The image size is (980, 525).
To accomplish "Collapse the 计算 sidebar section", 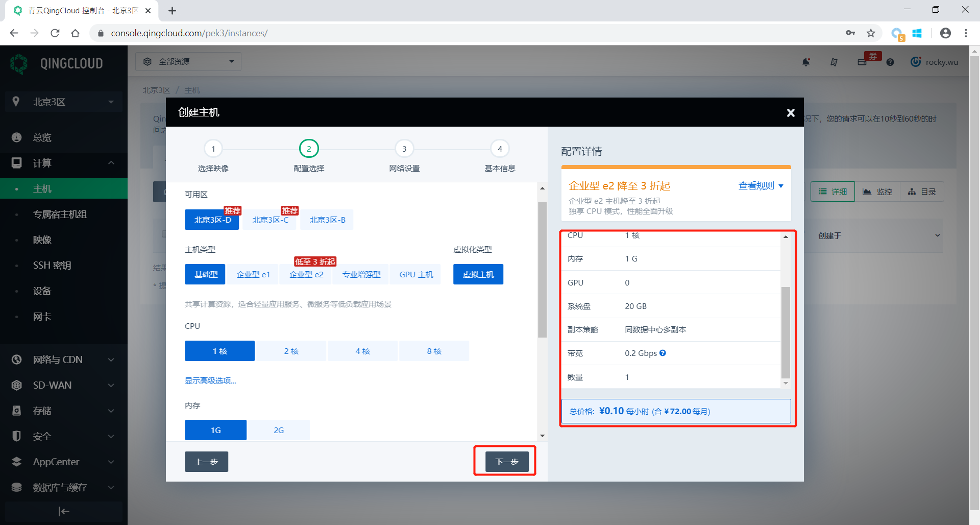I will tap(64, 163).
